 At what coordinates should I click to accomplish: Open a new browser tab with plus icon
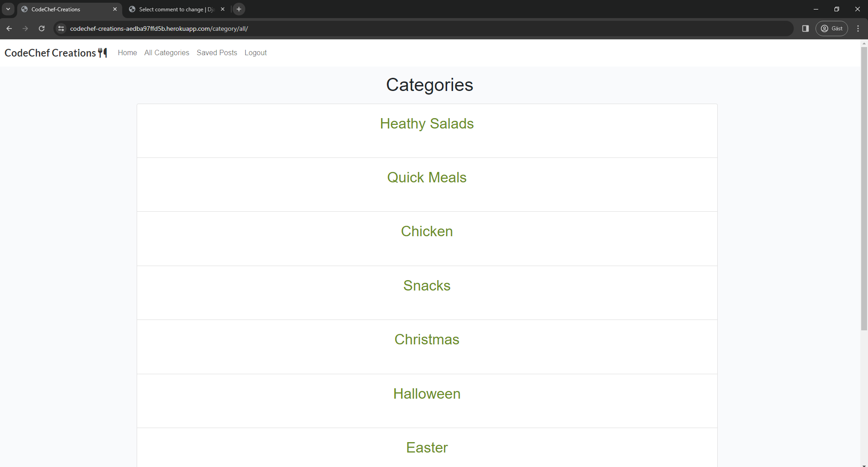239,9
